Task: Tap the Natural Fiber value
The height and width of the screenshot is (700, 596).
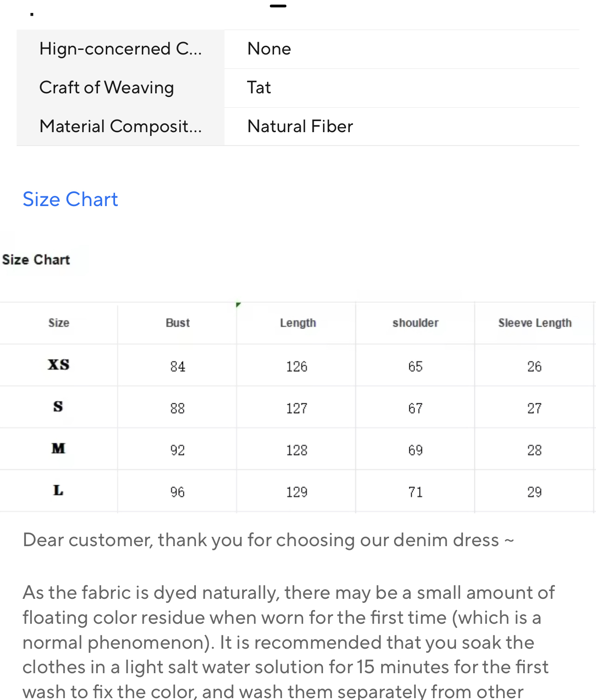Action: click(300, 126)
